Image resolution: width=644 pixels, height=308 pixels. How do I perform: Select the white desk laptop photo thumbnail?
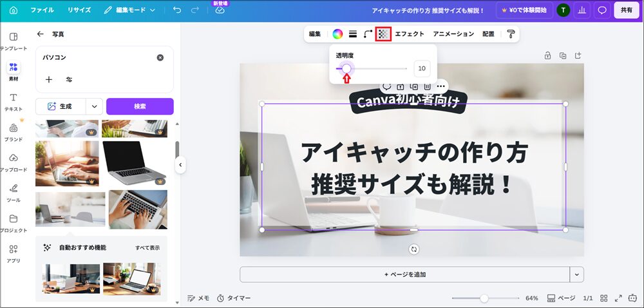[70, 209]
